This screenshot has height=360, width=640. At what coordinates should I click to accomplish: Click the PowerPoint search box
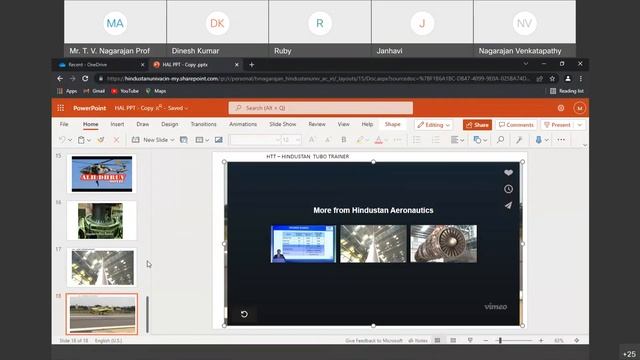[x=320, y=108]
